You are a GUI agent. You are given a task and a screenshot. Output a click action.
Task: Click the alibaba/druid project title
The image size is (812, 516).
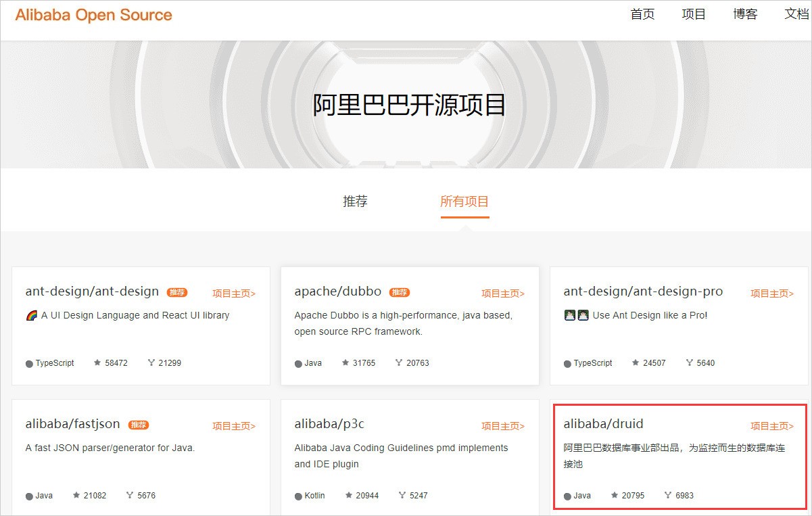point(603,424)
